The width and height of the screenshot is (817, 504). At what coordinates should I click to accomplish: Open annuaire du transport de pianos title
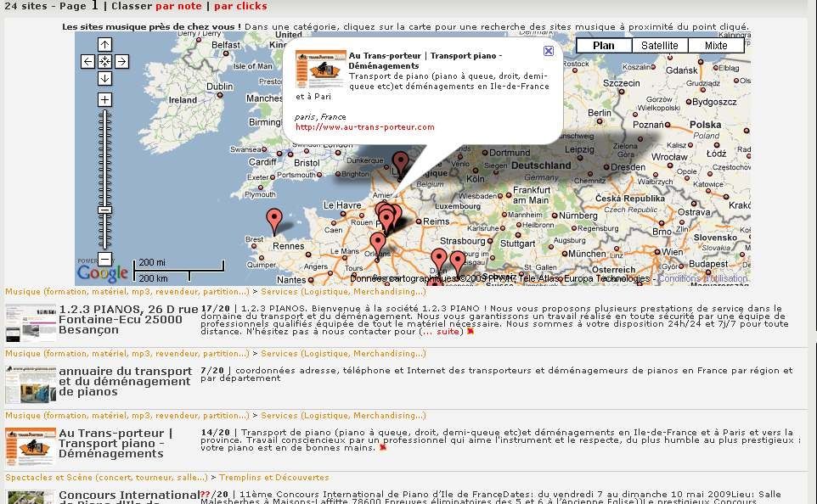[x=125, y=381]
